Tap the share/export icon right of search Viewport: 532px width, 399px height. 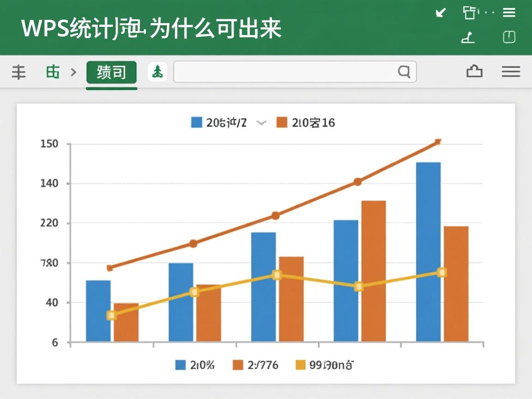pos(475,72)
